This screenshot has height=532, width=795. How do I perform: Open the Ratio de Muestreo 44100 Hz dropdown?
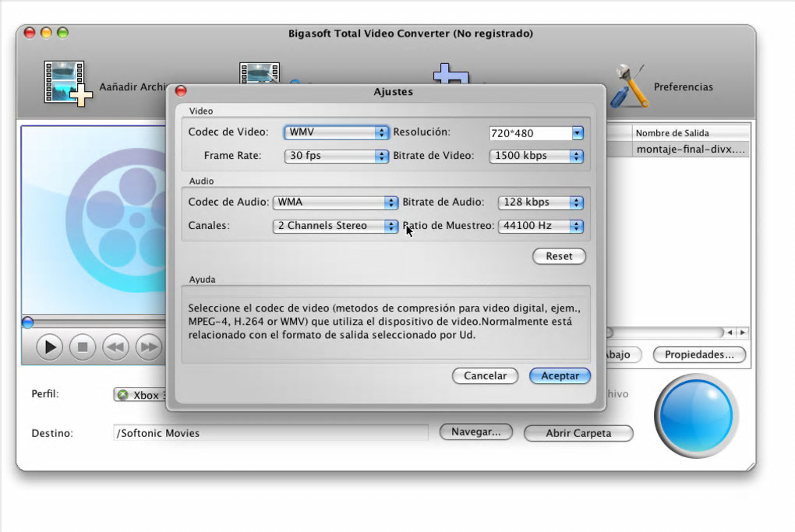(x=541, y=225)
